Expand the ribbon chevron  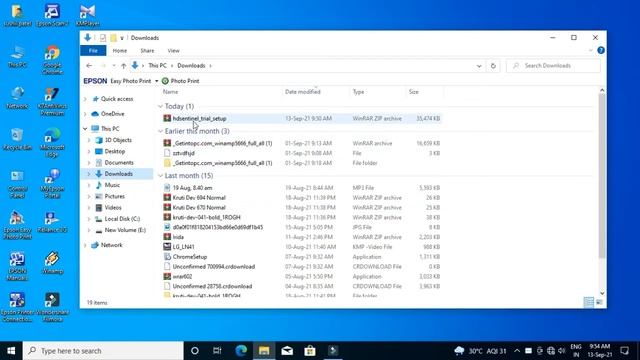[591, 51]
